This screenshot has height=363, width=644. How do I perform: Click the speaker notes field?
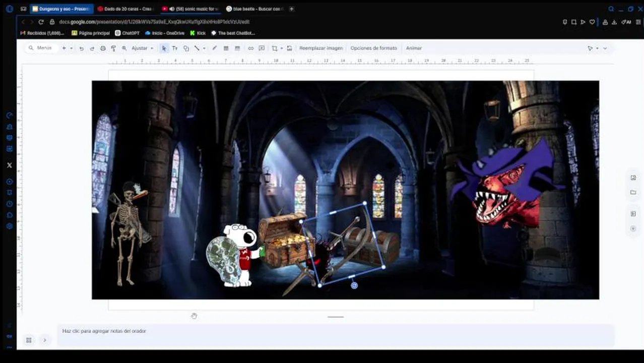pyautogui.click(x=336, y=335)
